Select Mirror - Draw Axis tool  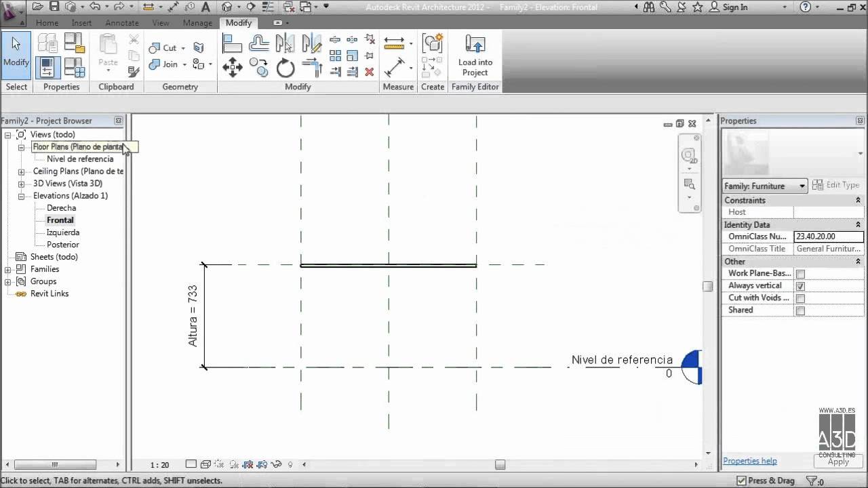(311, 45)
